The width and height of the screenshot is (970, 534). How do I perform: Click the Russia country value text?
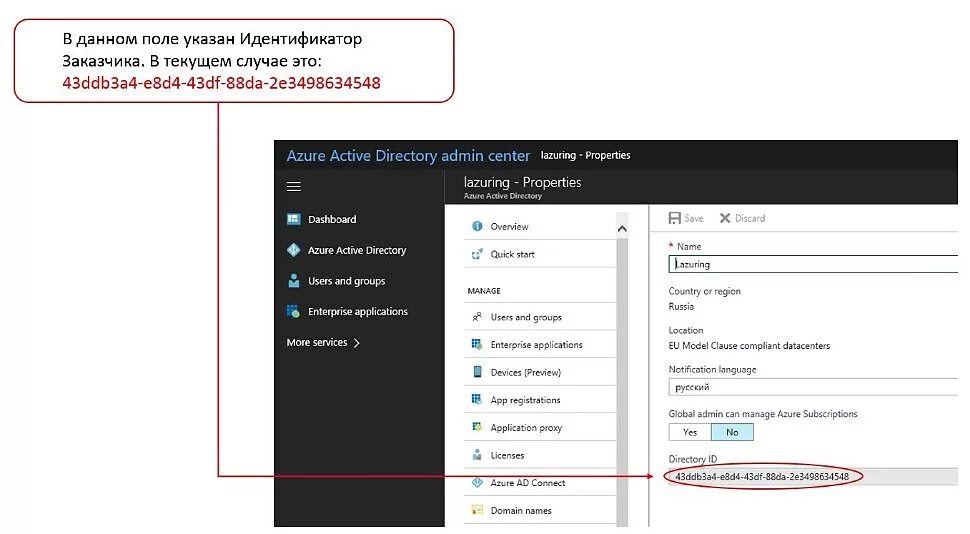coord(681,306)
